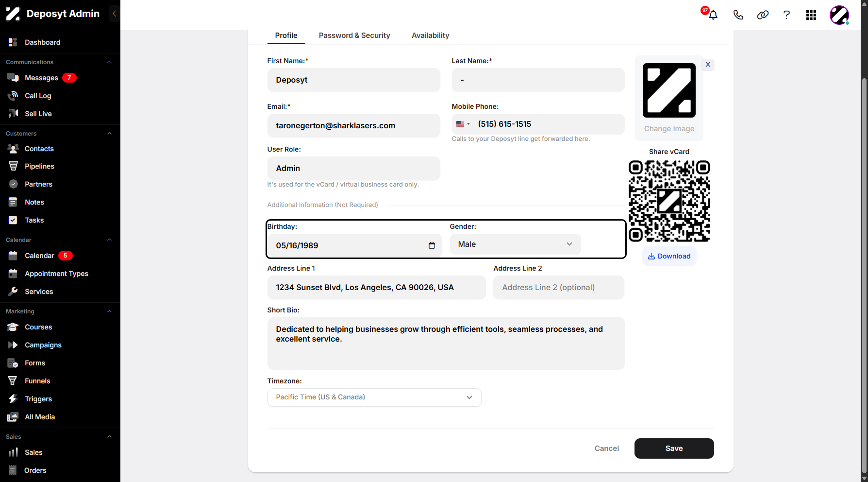Click the Short Bio text area
The height and width of the screenshot is (482, 868).
click(x=446, y=344)
